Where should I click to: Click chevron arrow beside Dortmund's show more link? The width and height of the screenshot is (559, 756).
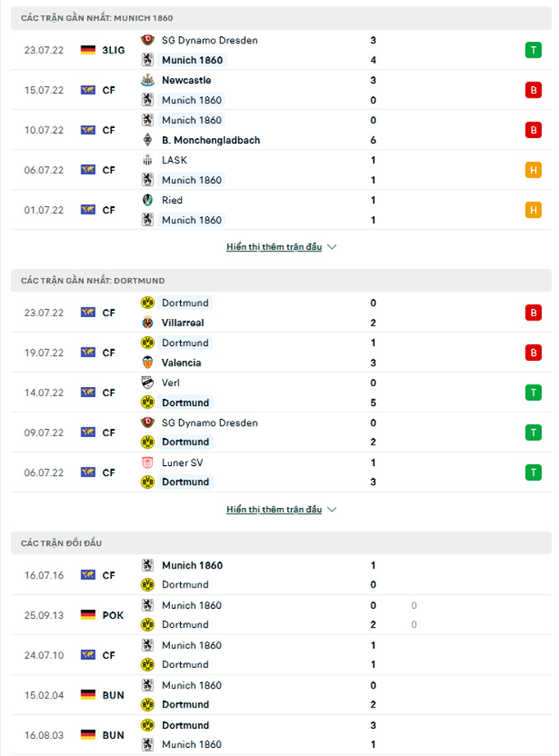(332, 509)
